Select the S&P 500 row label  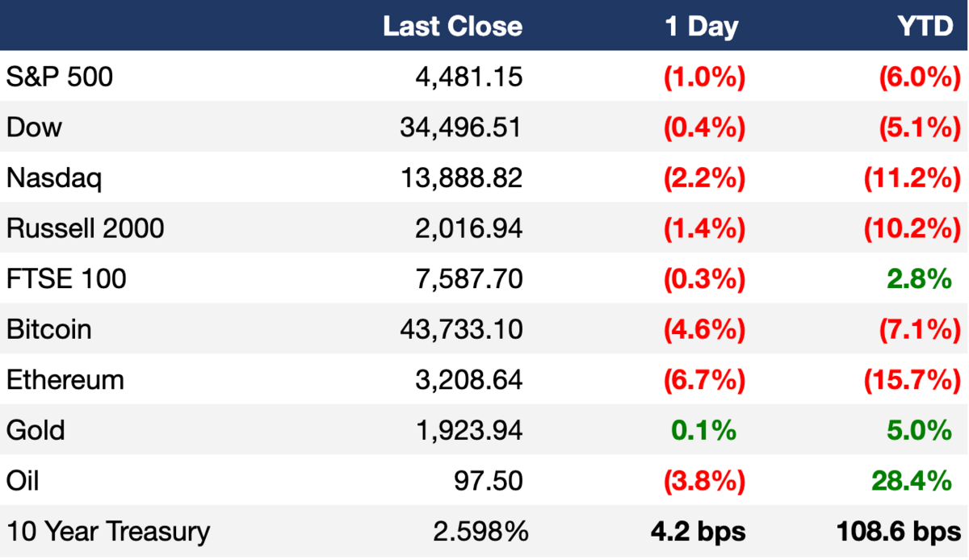(60, 77)
